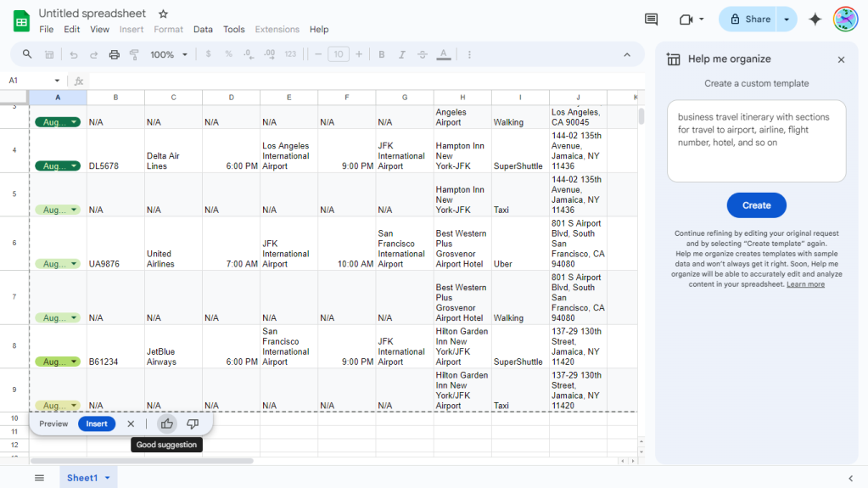The image size is (868, 488).
Task: Open the all sheets list icon
Action: click(x=39, y=478)
